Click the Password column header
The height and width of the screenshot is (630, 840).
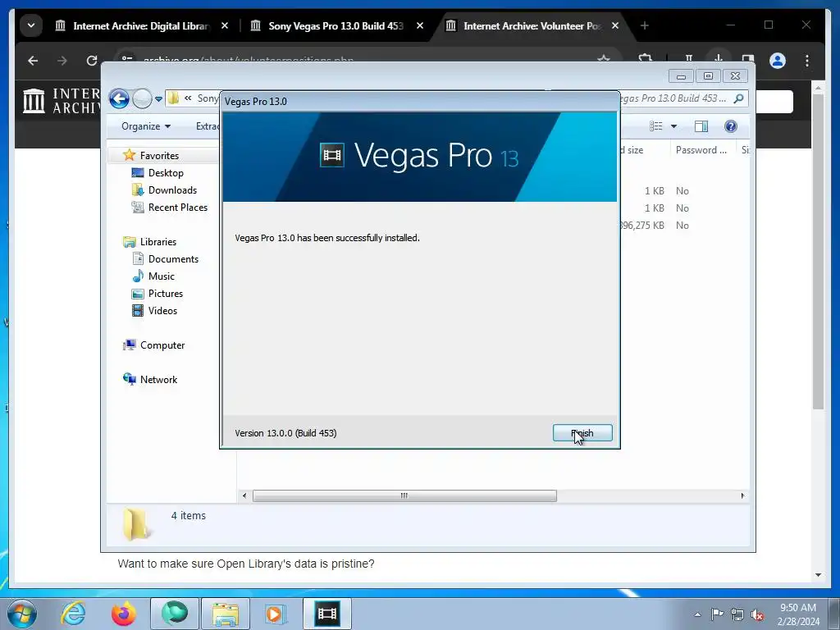point(701,150)
